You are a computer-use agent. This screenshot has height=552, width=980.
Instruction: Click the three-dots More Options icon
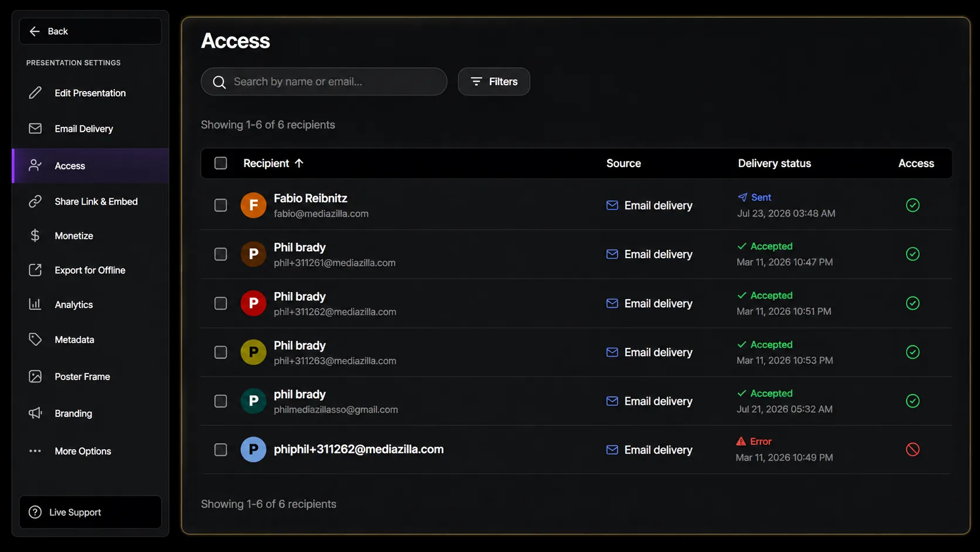click(35, 451)
